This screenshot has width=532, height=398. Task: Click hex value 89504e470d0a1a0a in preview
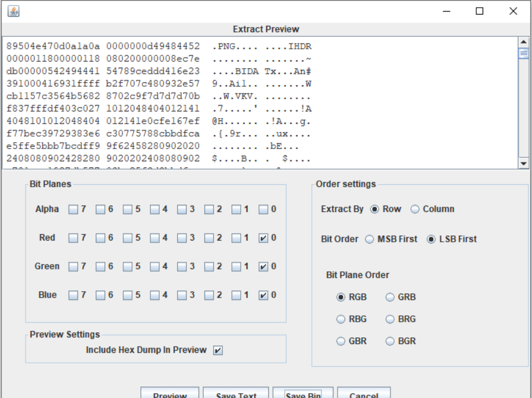tap(53, 46)
